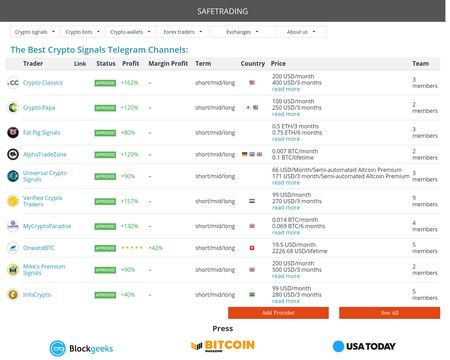
Task: Open the Exchanges dropdown menu
Action: pos(242,32)
